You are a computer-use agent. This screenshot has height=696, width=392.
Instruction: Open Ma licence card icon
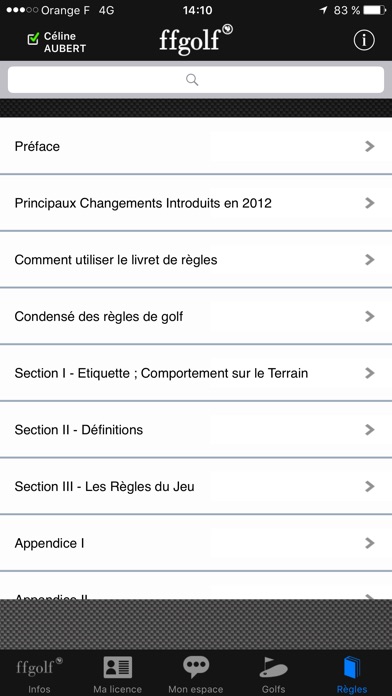(x=118, y=667)
